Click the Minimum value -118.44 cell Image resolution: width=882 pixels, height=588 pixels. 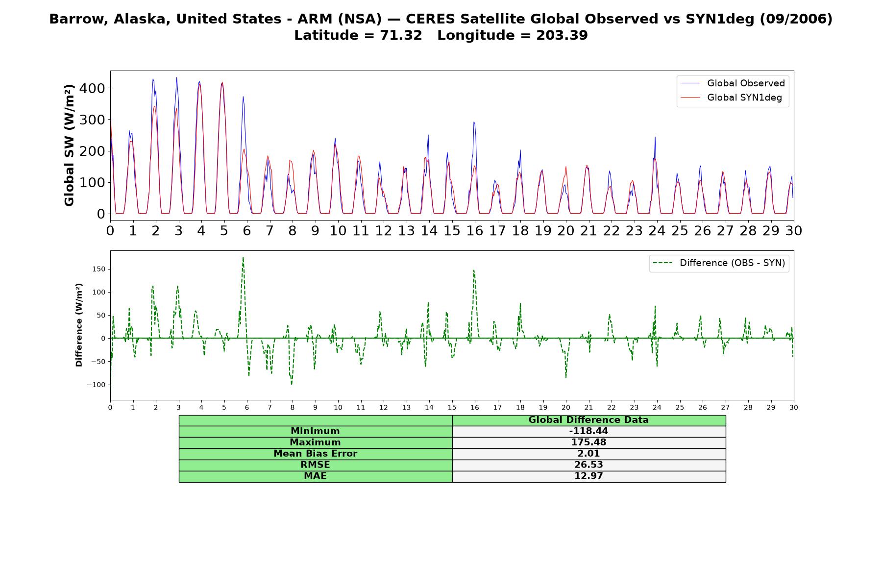click(589, 431)
